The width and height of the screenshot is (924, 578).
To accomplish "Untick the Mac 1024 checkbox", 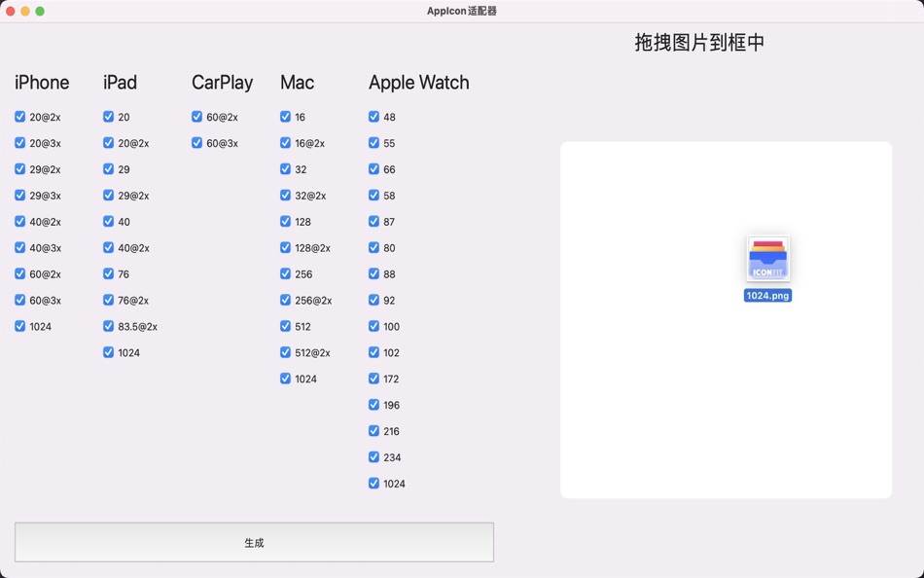I will click(x=285, y=379).
